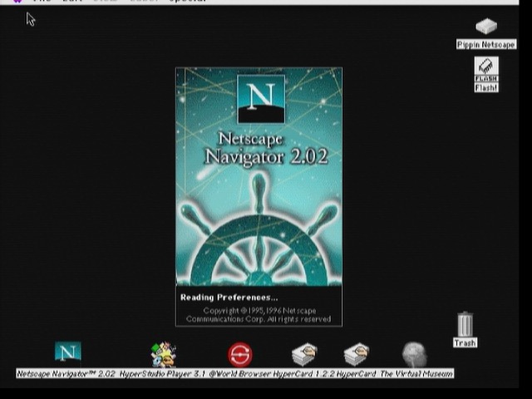The height and width of the screenshot is (399, 532).
Task: Click the "@World Browser" label
Action: pos(240,373)
